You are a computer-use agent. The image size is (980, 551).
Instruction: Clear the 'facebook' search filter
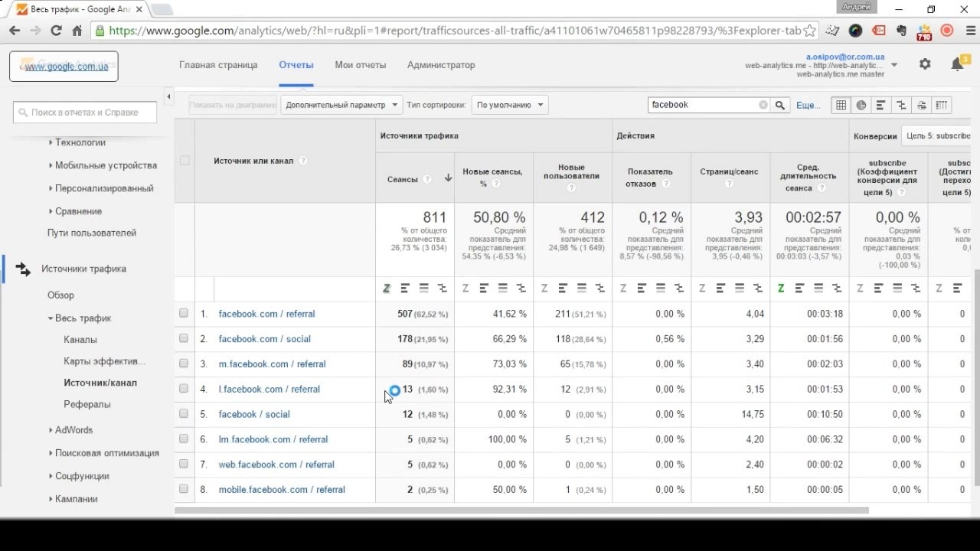[763, 106]
